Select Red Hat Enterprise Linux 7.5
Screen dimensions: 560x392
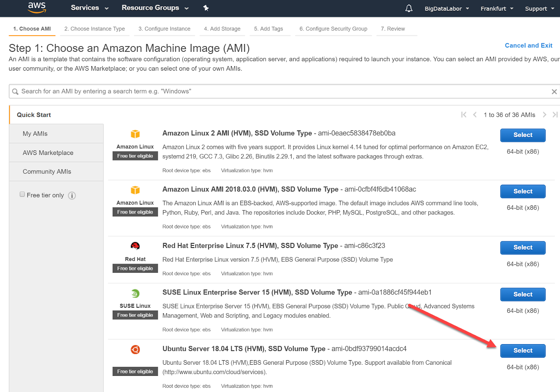[523, 248]
